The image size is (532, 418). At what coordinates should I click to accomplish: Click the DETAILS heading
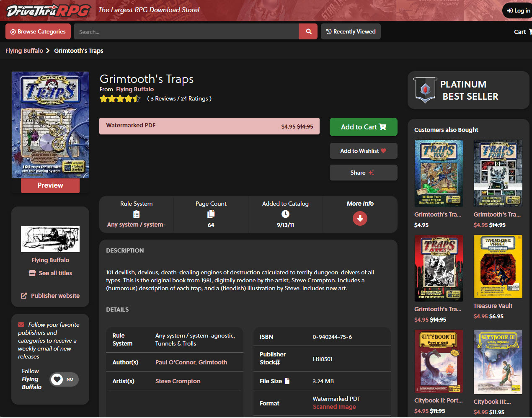point(117,310)
